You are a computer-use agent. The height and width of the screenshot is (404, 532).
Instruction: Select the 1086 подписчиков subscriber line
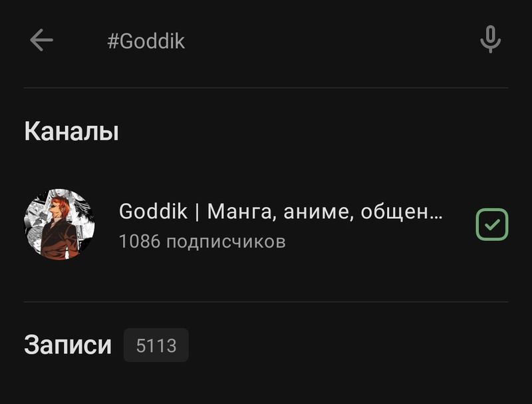pyautogui.click(x=202, y=242)
